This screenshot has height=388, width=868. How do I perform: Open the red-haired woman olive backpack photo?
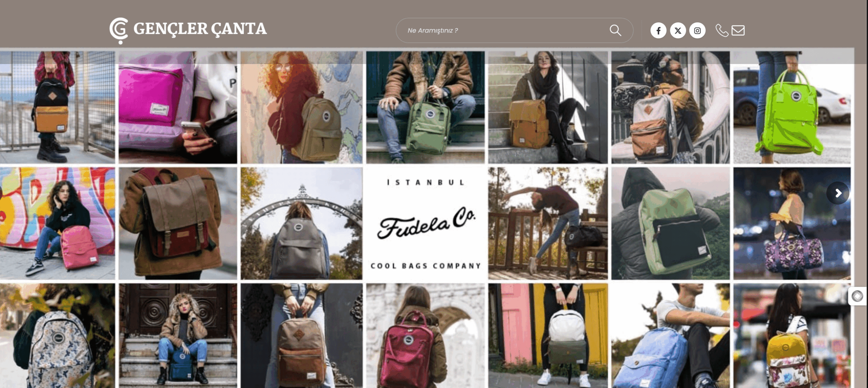(301, 107)
